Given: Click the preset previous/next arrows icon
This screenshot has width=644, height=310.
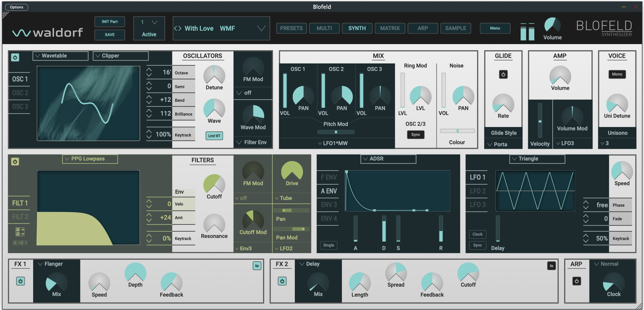Looking at the screenshot, I should (178, 28).
